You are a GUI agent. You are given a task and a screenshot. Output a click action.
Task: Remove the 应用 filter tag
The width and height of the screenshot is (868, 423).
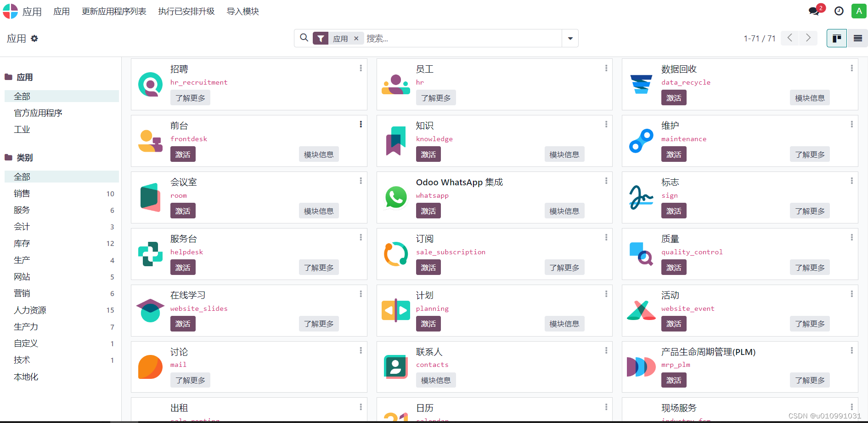(x=356, y=39)
